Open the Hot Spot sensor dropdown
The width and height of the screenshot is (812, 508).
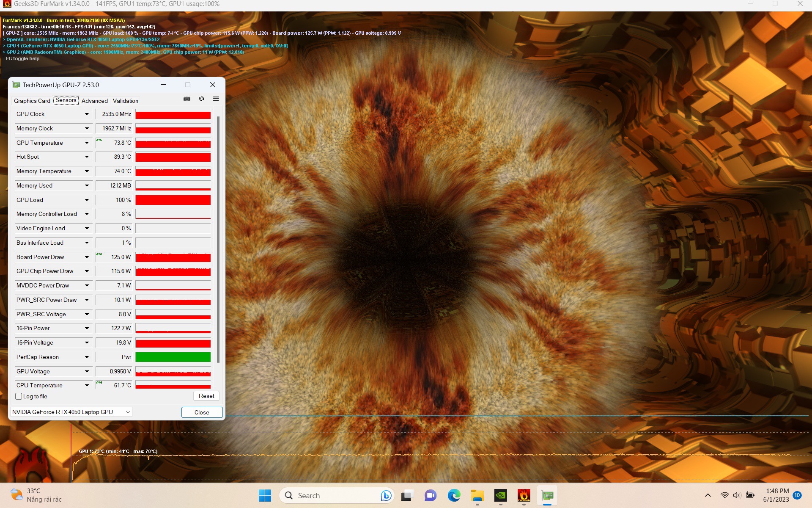click(x=87, y=157)
